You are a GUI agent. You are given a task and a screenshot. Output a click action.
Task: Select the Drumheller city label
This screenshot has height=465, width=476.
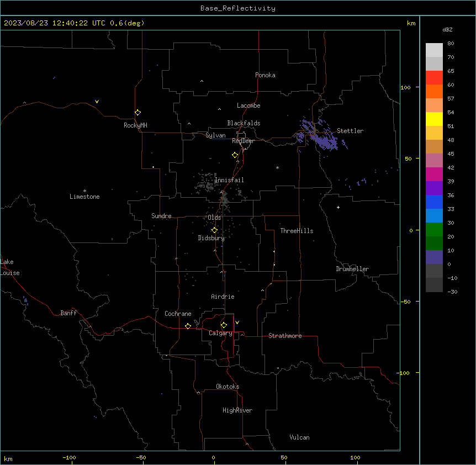coord(352,269)
